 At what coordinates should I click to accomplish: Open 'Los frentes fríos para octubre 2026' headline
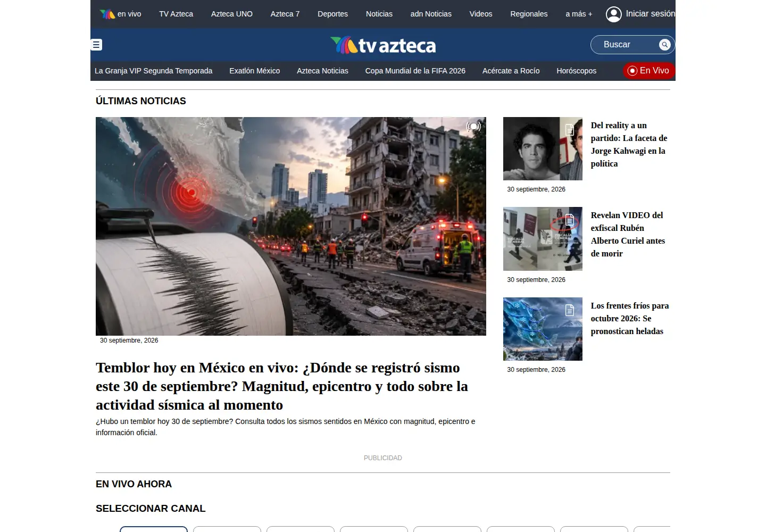point(630,319)
